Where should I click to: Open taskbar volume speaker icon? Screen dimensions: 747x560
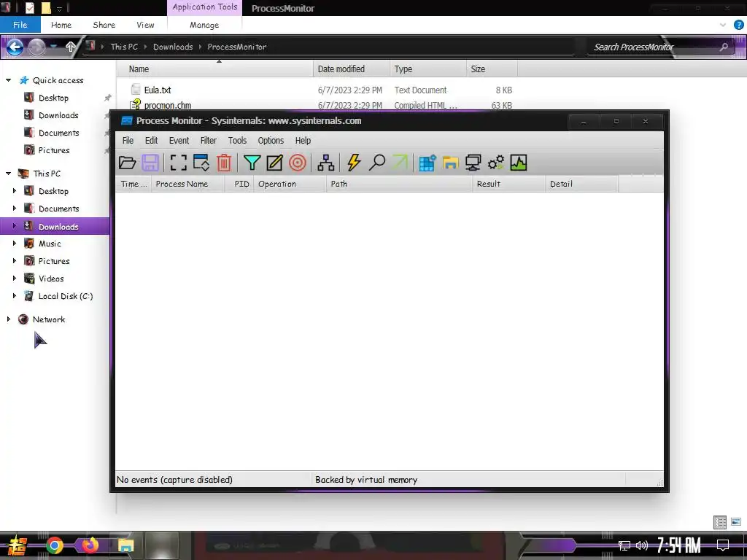642,545
